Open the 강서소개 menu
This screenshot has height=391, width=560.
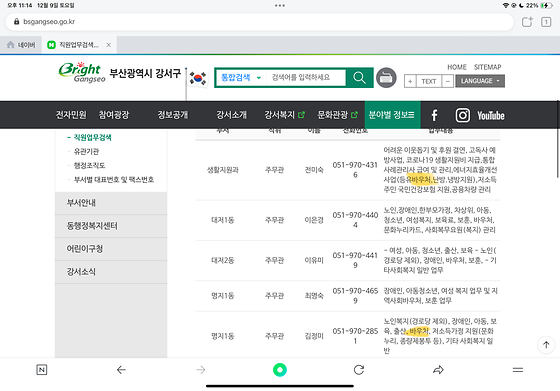[x=231, y=115]
